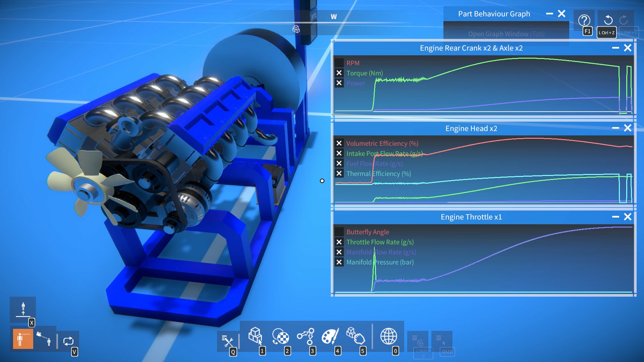This screenshot has height=362, width=644.
Task: Collapse the Engine Throttle x1 graph panel
Action: point(615,217)
